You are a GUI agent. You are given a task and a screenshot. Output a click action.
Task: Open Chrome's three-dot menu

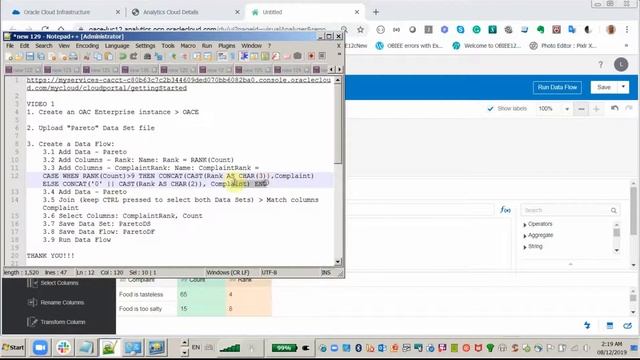point(627,29)
